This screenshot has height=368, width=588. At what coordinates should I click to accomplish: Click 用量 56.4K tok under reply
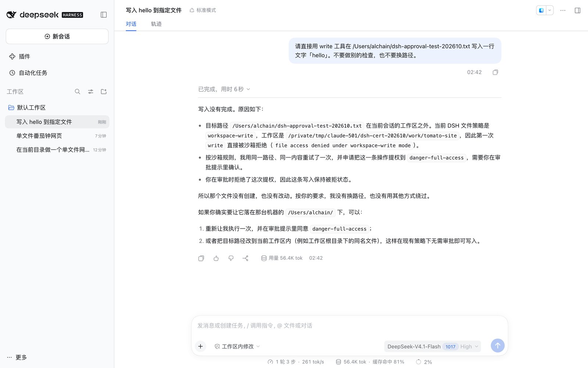[x=282, y=258]
